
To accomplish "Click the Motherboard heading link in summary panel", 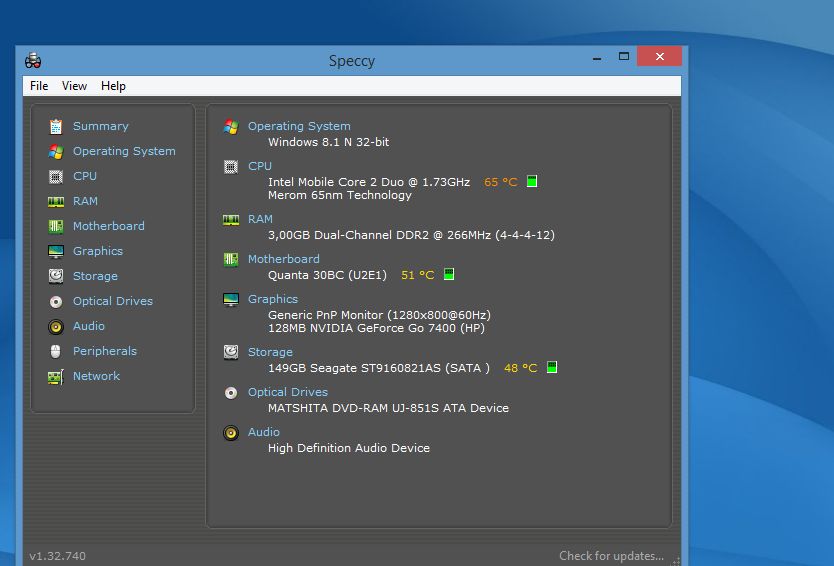I will [283, 259].
